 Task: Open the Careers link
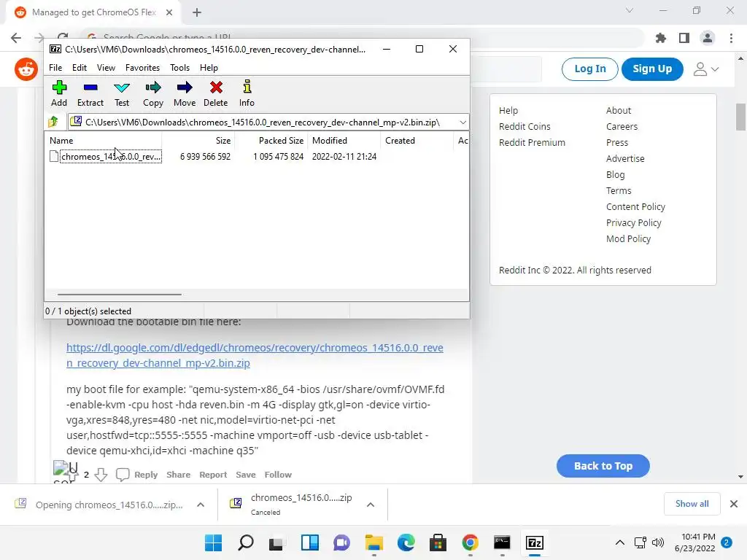(622, 127)
